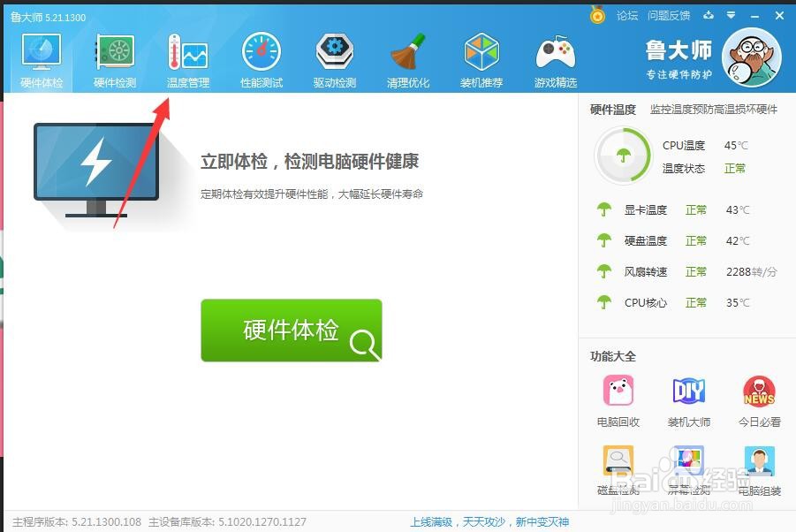
Task: Open the 磁盘检测 disk check icon
Action: 618,460
